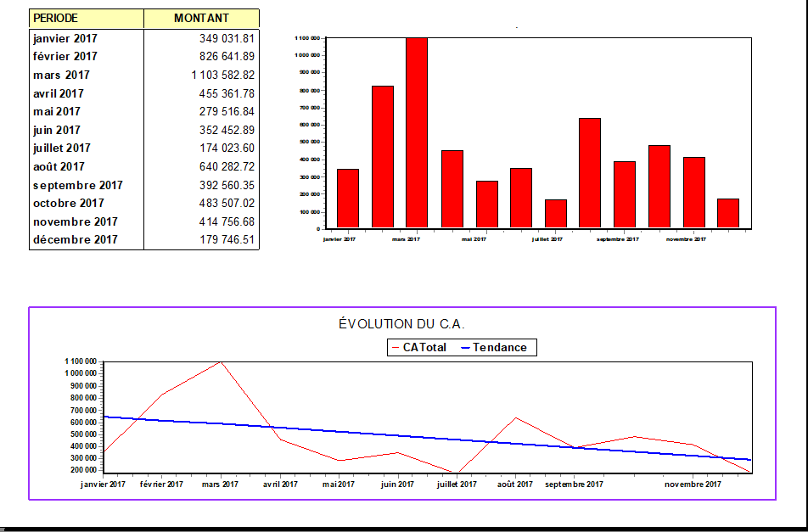Click the novembre 2017 axis label
808x532 pixels.
pos(687,238)
